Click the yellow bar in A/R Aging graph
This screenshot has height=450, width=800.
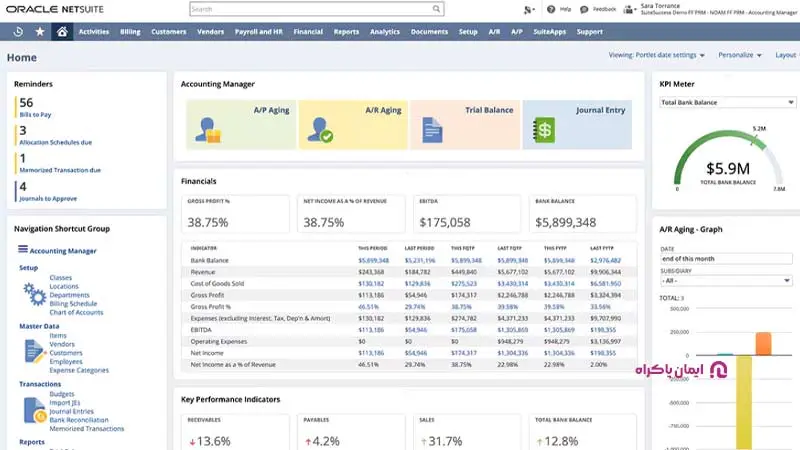[x=744, y=403]
